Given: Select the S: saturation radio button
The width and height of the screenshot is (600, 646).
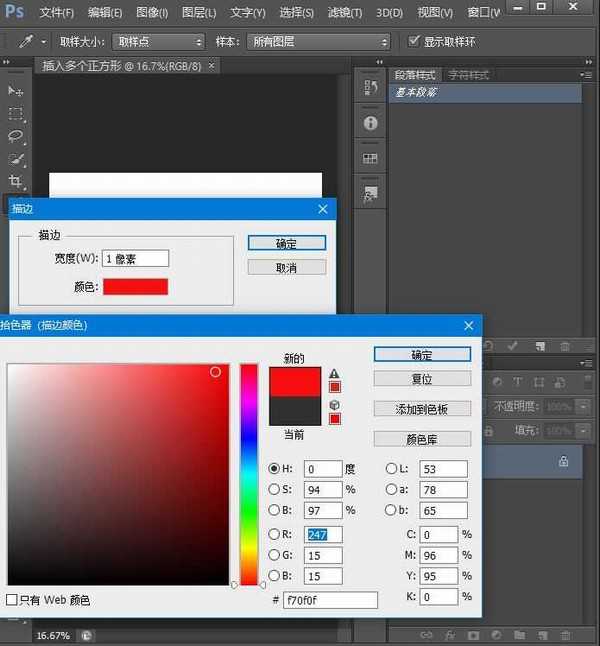Looking at the screenshot, I should (x=275, y=489).
